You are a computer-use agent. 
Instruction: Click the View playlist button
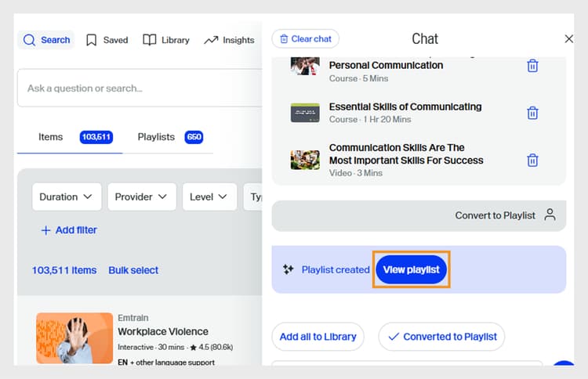[x=411, y=269]
